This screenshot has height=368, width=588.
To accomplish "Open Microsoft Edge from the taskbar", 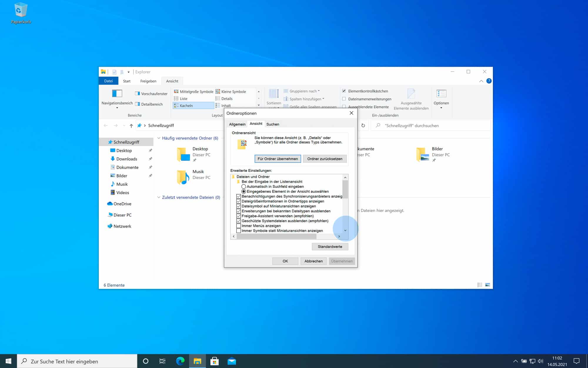I will tap(180, 361).
